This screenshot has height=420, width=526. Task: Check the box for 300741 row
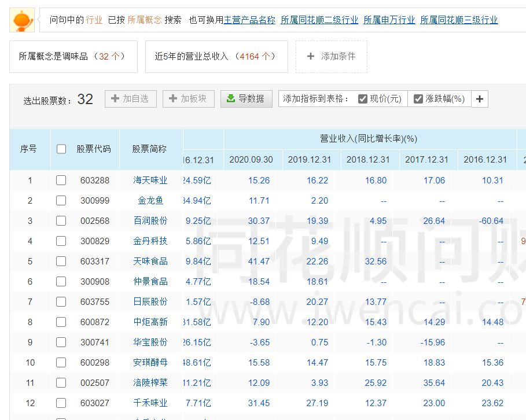tap(61, 342)
